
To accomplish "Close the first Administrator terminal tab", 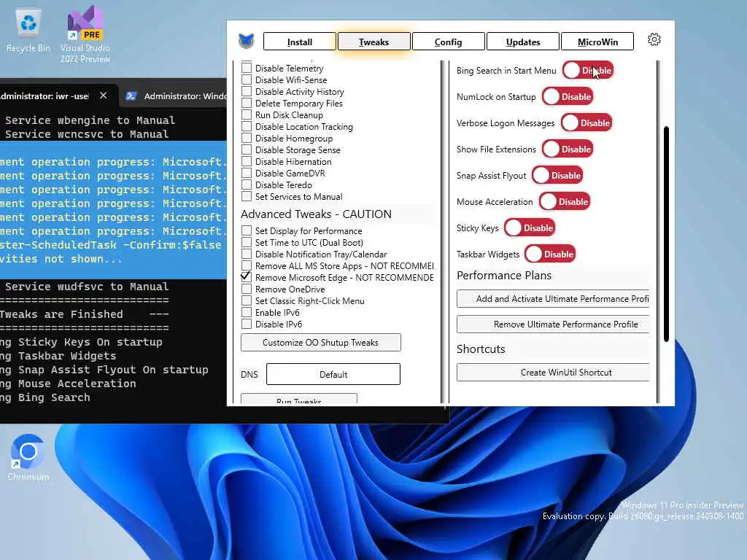I will [x=104, y=96].
